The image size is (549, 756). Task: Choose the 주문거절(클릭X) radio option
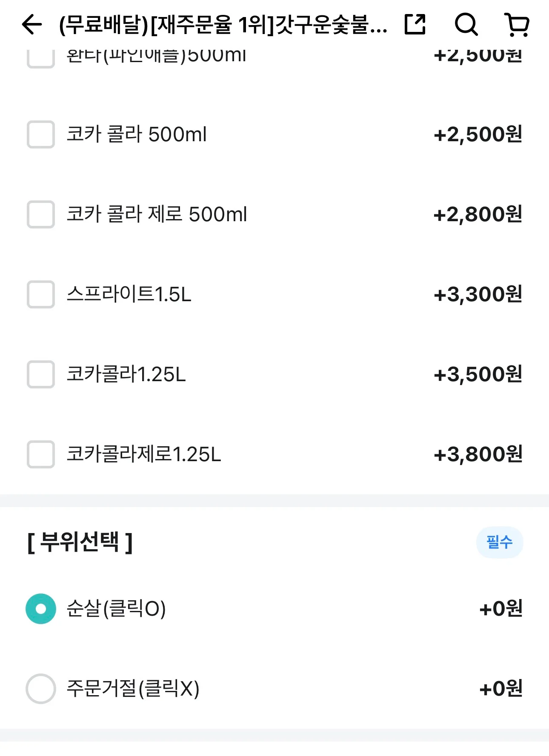click(41, 689)
